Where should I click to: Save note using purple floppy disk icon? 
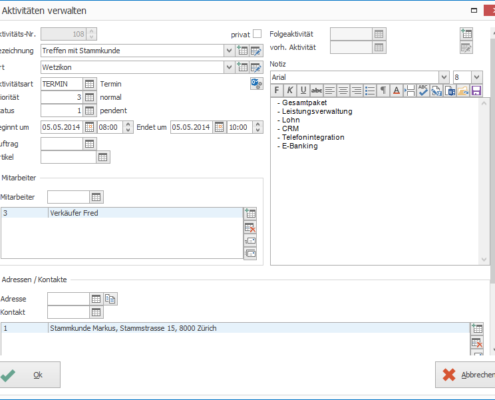tap(476, 90)
